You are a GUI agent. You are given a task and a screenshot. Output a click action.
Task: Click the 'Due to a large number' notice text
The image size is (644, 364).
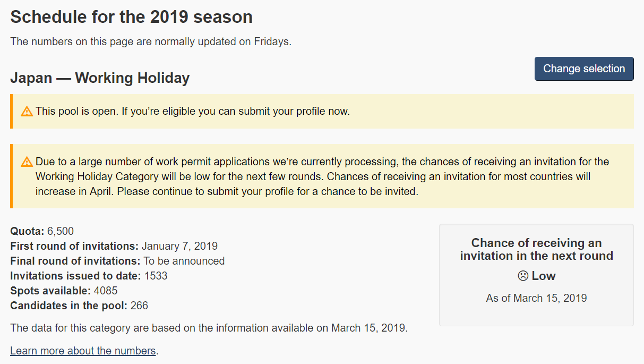tap(322, 176)
